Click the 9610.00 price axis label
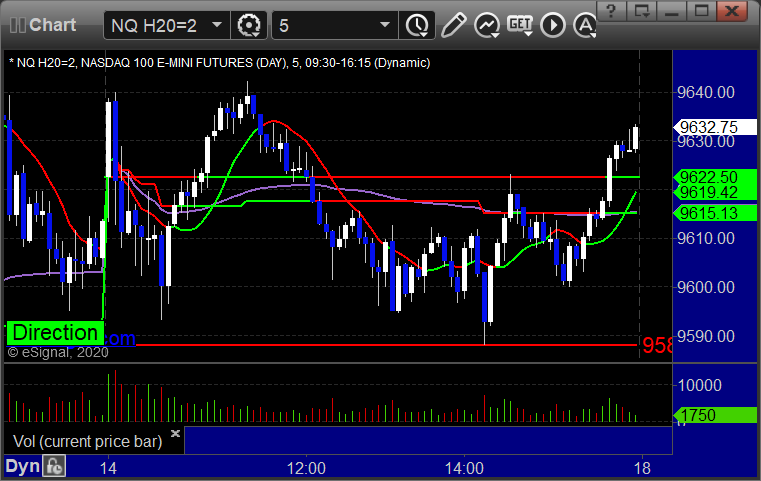 click(x=706, y=238)
